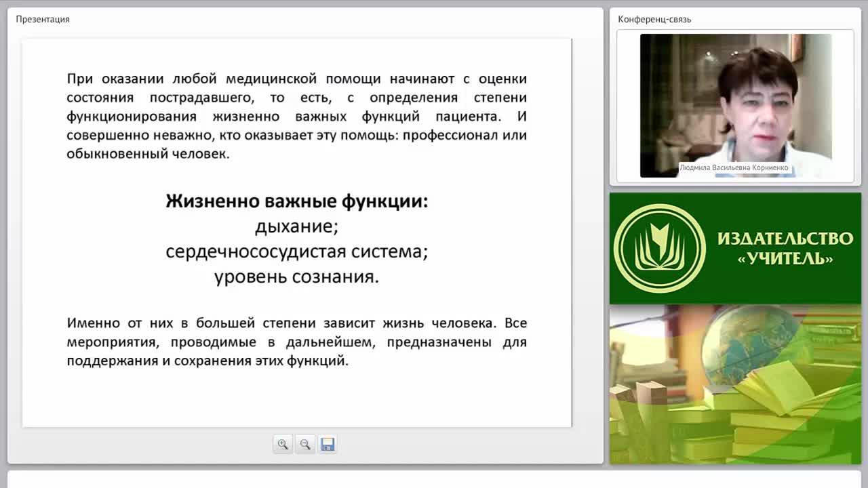
Task: Click the presenter webcam video
Action: [x=736, y=106]
